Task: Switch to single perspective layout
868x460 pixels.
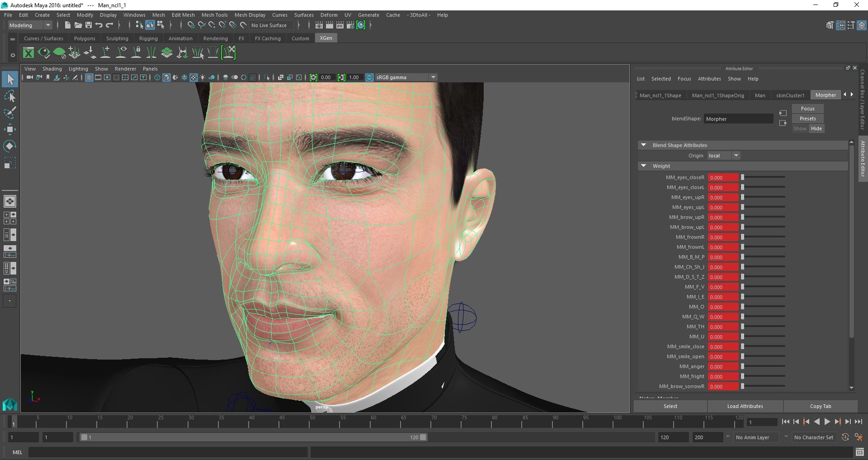Action: coord(10,201)
